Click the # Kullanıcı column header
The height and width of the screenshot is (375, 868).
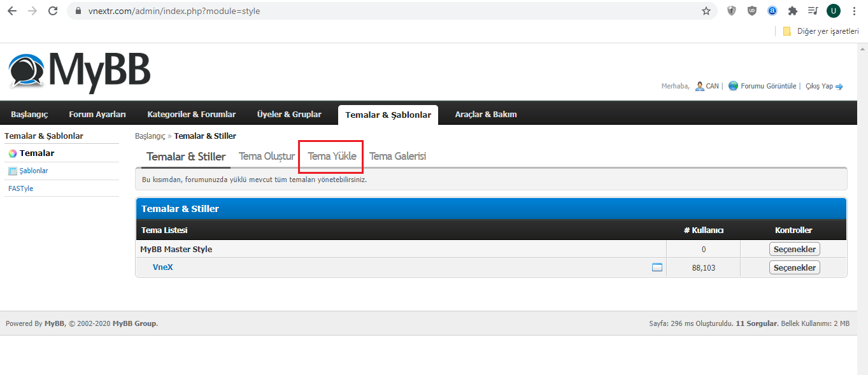coord(703,230)
